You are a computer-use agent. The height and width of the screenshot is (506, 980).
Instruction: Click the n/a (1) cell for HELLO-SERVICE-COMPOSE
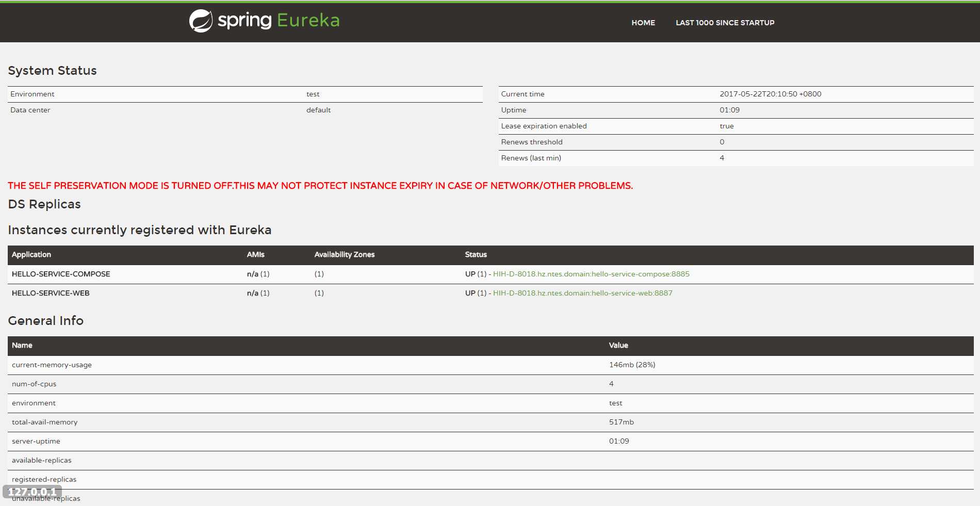pyautogui.click(x=258, y=274)
